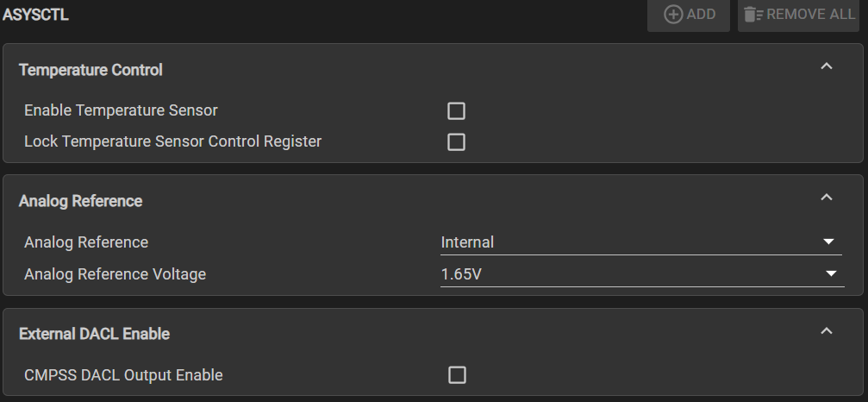Screen dimensions: 868x402
Task: Click the trash icon on REMOVE ALL
Action: click(754, 15)
